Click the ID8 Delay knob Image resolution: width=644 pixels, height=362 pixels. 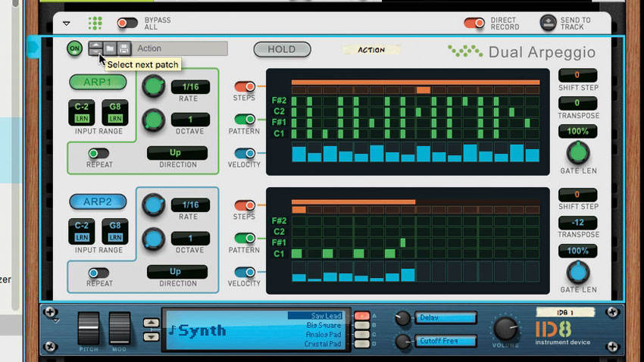click(402, 319)
